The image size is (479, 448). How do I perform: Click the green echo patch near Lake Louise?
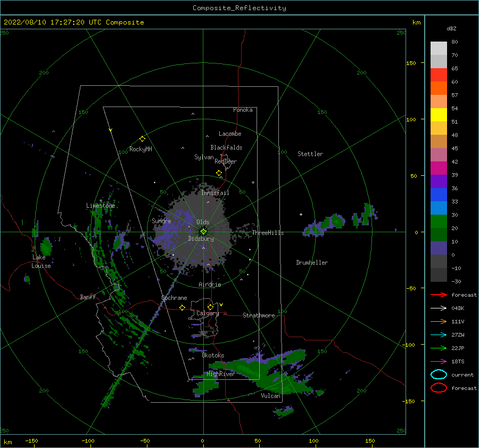pos(46,246)
